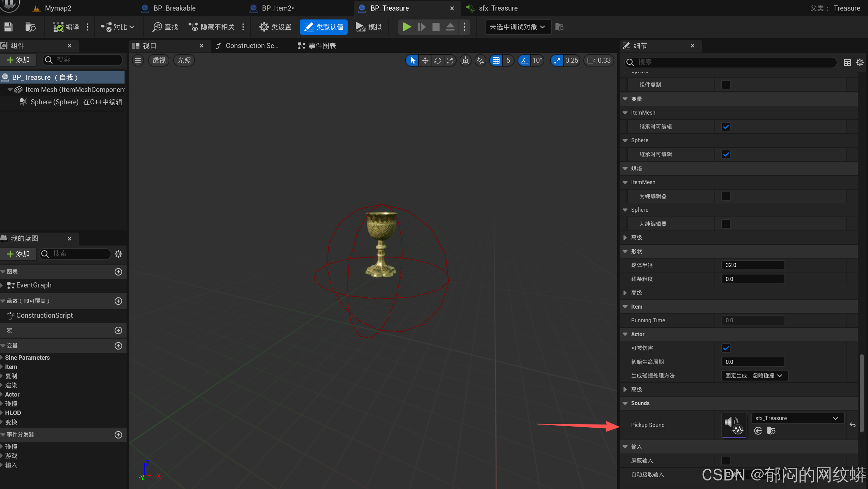
Task: Switch to the BP_Breakable tab
Action: pyautogui.click(x=174, y=8)
